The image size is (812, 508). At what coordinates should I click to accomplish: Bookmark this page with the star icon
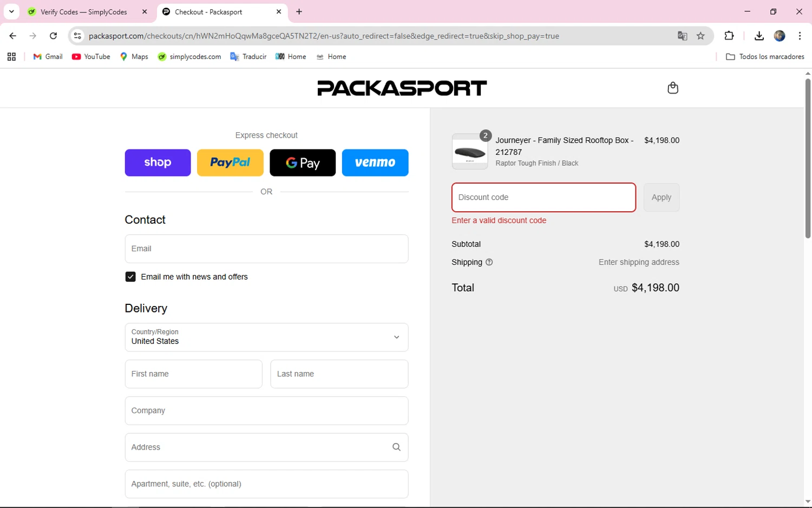click(700, 36)
